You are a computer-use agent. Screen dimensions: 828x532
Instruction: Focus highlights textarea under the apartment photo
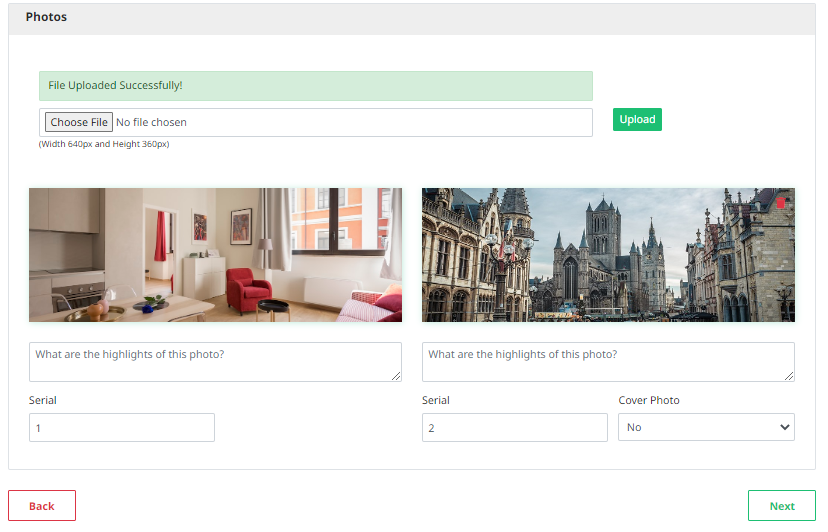coord(215,361)
